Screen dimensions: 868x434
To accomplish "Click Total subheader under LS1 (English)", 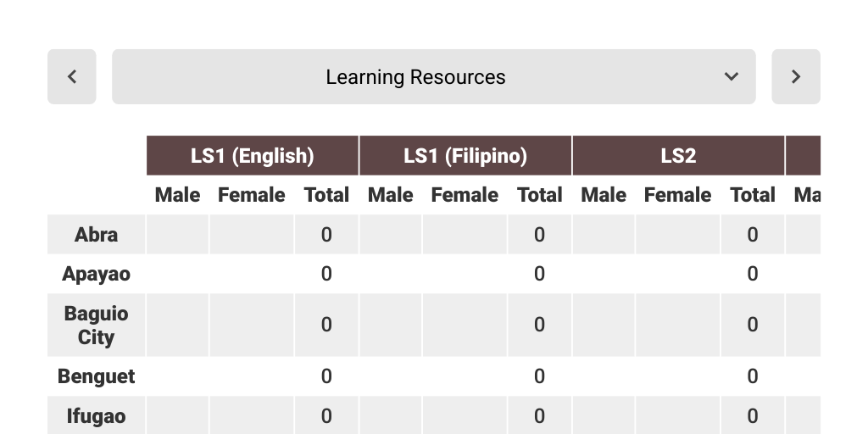I will click(326, 195).
